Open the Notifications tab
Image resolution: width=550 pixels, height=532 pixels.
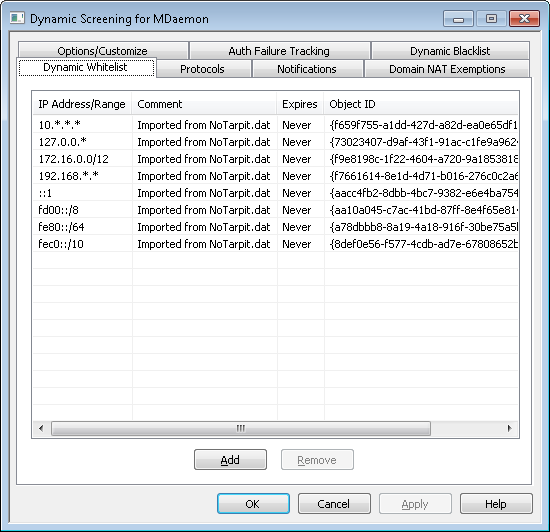[307, 69]
